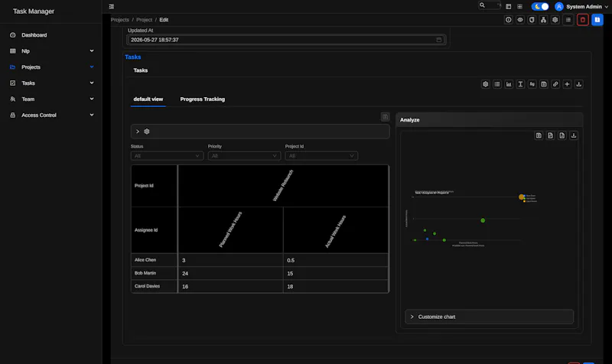Click the text cursor icon in Tasks toolbar
The width and height of the screenshot is (612, 364).
(x=520, y=84)
